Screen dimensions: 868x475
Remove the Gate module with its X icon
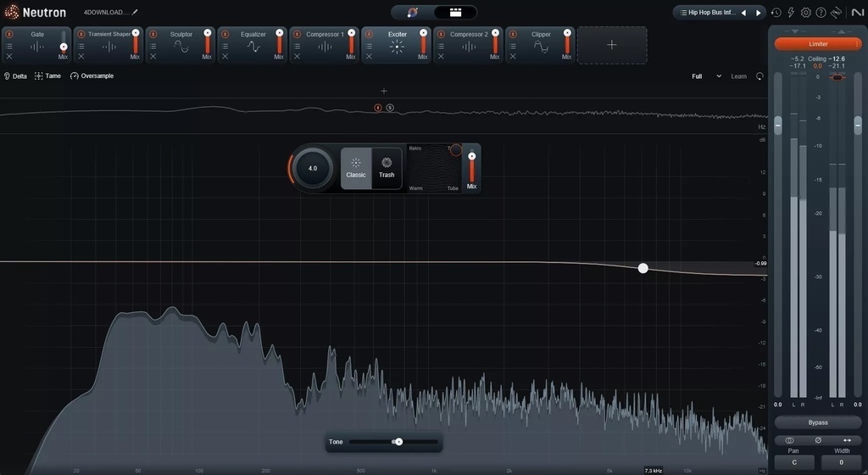click(x=8, y=57)
